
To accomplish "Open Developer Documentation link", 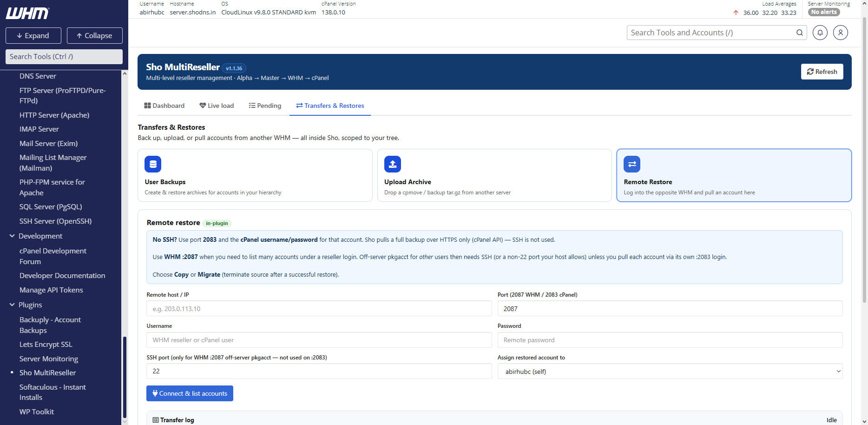I will click(62, 275).
